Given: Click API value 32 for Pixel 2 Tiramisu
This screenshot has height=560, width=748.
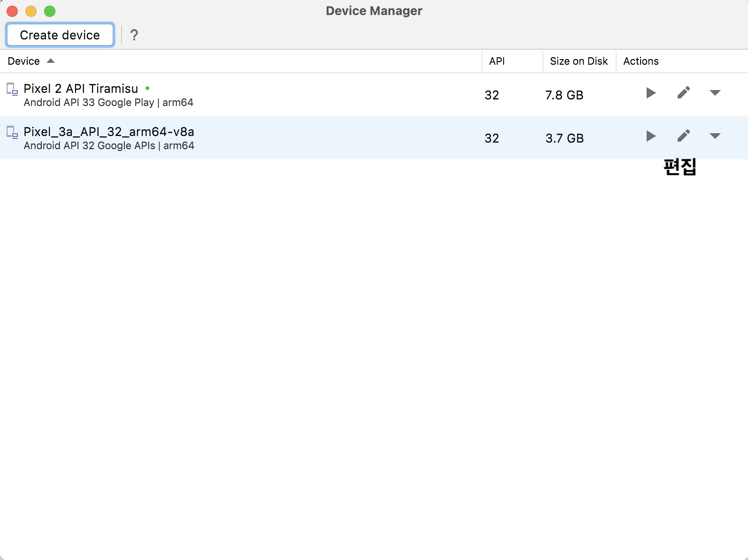Looking at the screenshot, I should [492, 95].
